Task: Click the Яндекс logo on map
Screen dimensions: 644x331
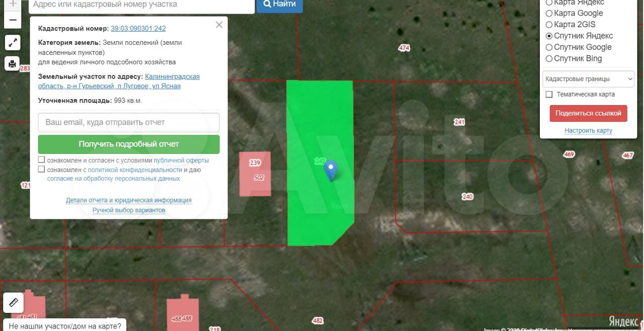Action: (623, 321)
